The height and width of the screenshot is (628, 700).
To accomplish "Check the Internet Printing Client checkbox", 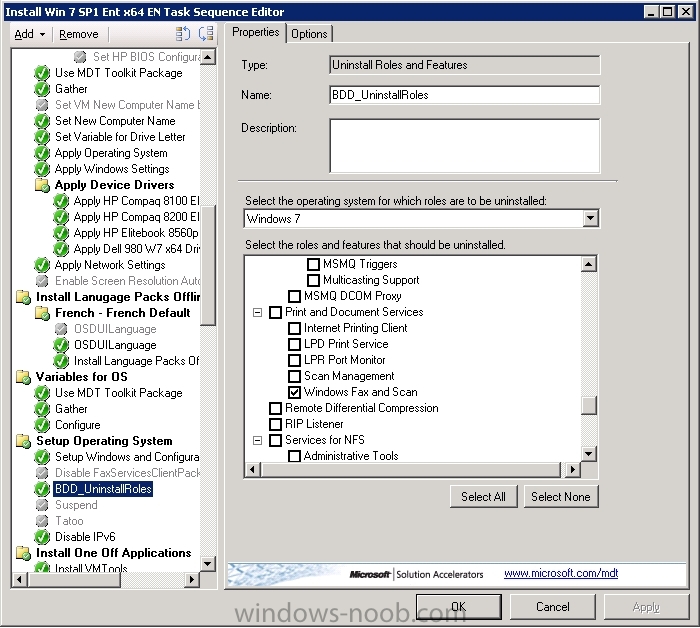I will coord(295,328).
